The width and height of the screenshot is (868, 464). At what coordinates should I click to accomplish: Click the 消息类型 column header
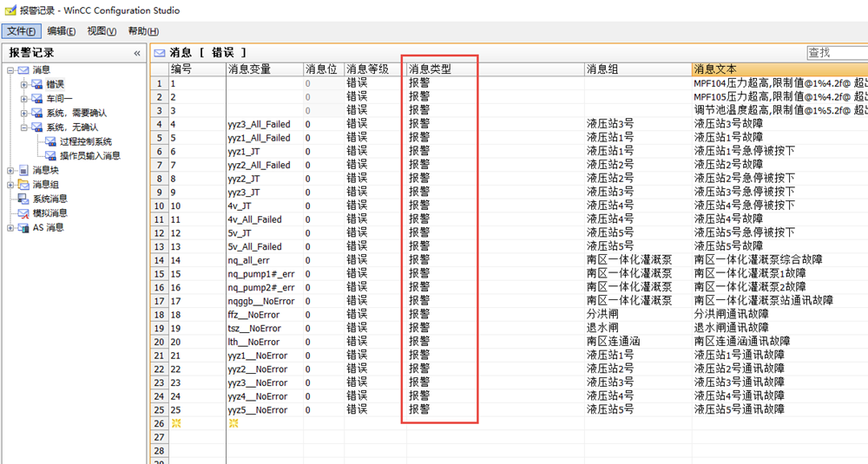(x=431, y=69)
